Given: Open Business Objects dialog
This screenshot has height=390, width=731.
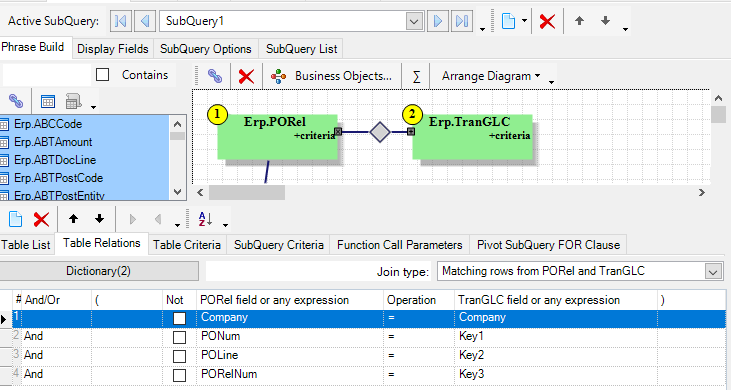Looking at the screenshot, I should [x=332, y=76].
